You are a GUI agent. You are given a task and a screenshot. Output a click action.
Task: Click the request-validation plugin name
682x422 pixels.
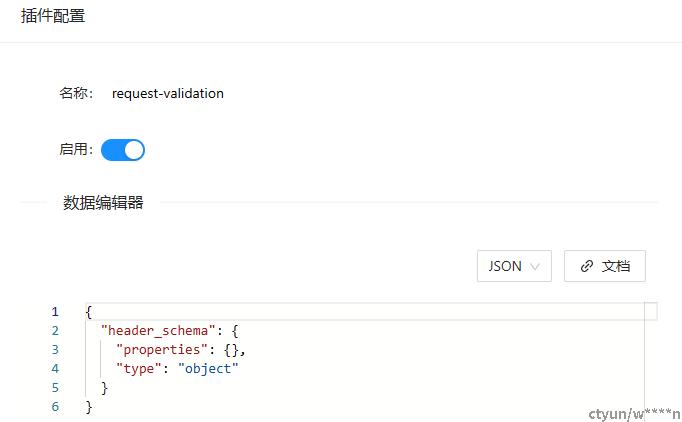pyautogui.click(x=168, y=93)
